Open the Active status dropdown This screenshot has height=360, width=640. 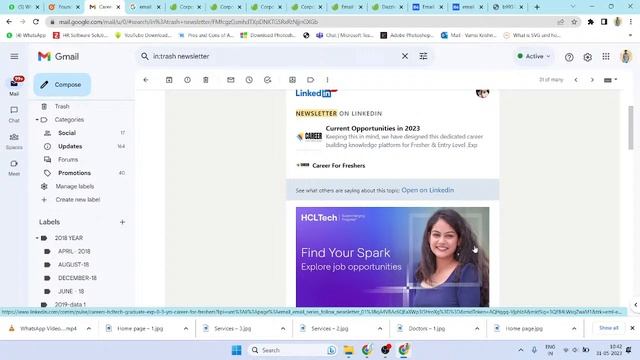[533, 56]
